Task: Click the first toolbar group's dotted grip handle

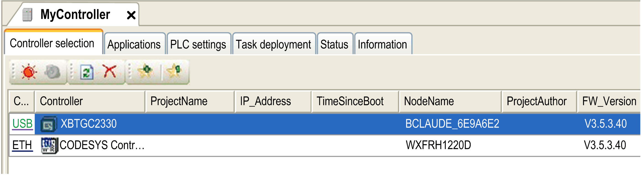Action: [x=13, y=71]
